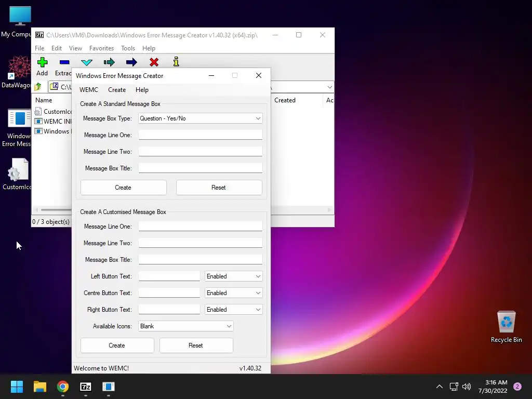Click the Centre Button Text field
This screenshot has width=532, height=399.
169,293
